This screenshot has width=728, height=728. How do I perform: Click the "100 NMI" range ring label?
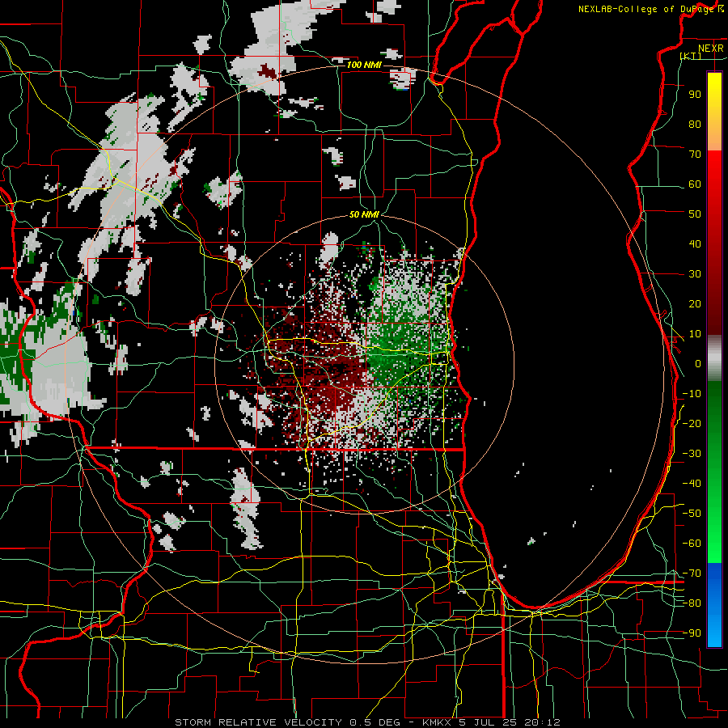(363, 65)
